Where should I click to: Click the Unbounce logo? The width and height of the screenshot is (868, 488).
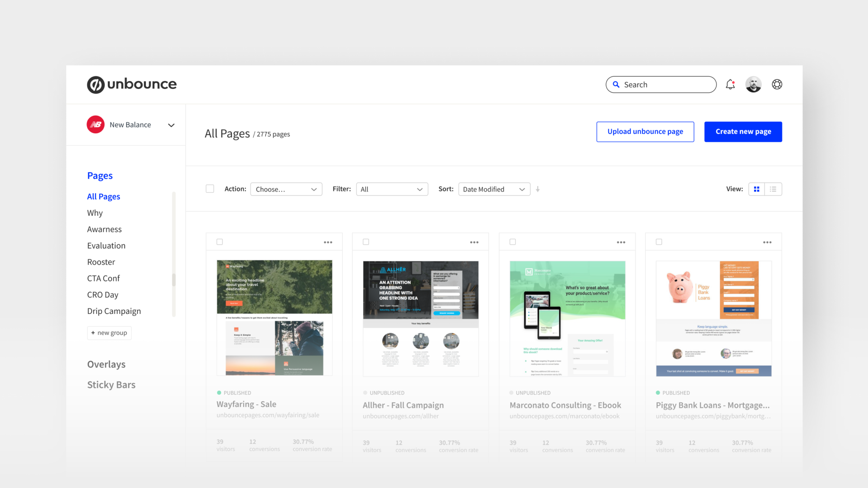click(132, 84)
